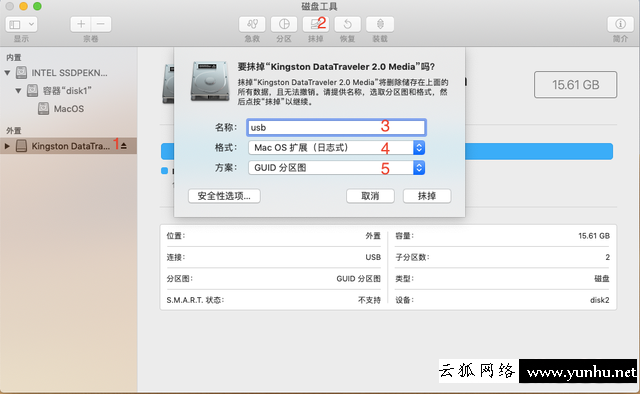The image size is (640, 394).
Task: Click the Partition (分区) toolbar icon
Action: [284, 24]
